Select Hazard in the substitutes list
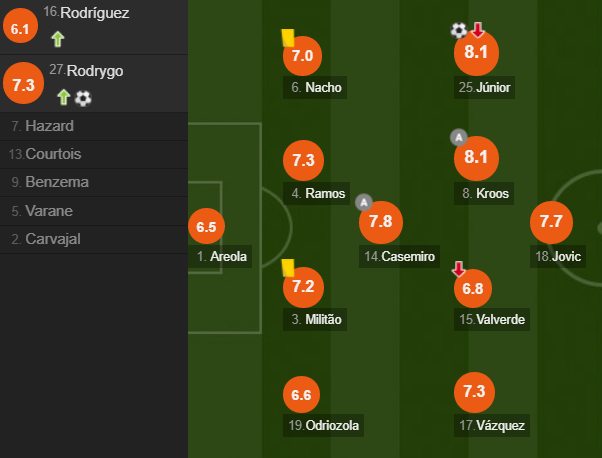 (x=94, y=126)
